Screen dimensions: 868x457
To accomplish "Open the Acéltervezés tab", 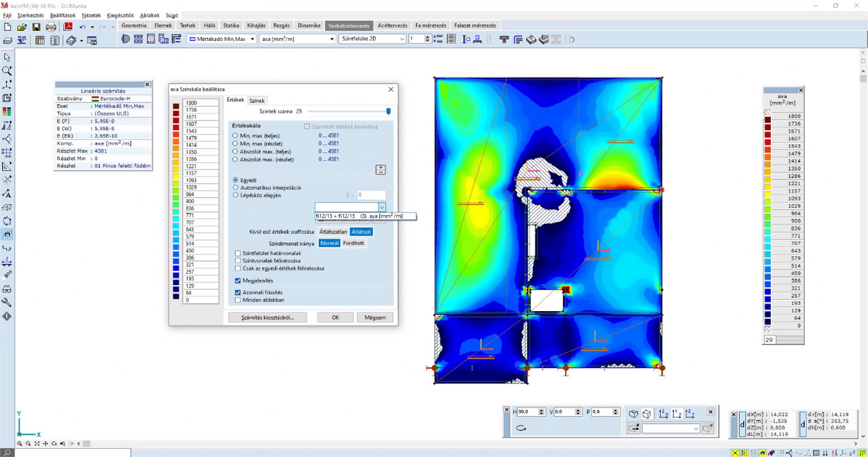I will [393, 25].
